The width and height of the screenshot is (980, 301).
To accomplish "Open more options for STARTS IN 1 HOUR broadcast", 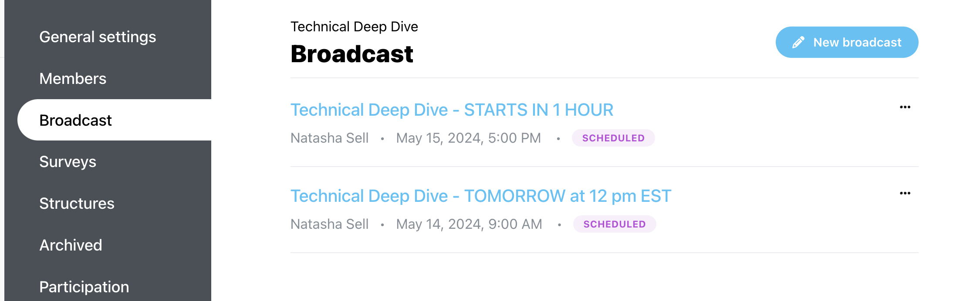I will click(905, 107).
